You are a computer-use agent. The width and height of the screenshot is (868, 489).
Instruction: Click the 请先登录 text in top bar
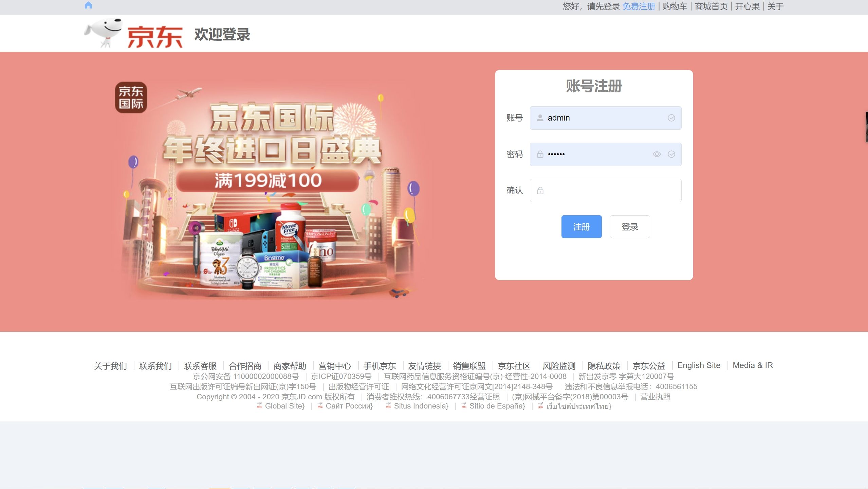pos(604,6)
